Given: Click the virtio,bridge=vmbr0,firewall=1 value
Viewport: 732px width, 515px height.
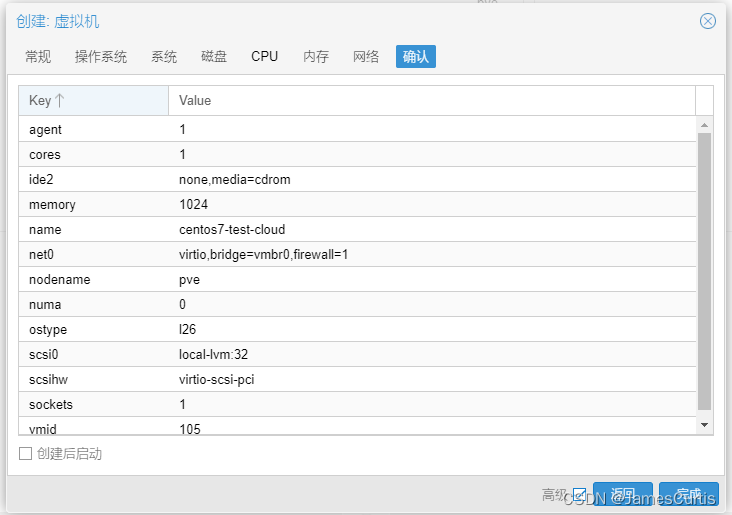Looking at the screenshot, I should 264,254.
